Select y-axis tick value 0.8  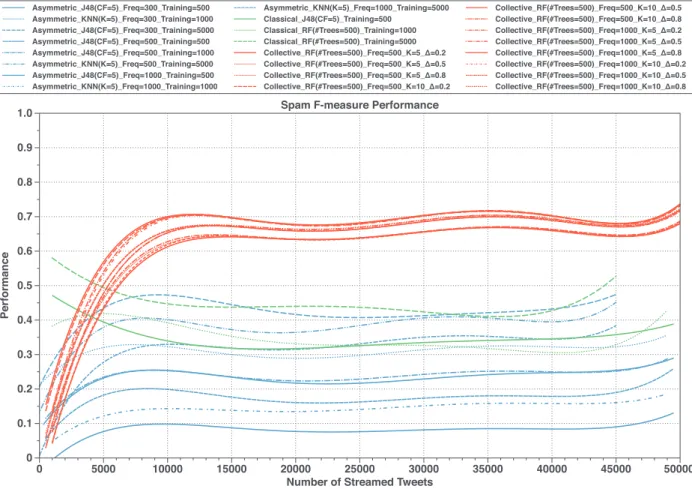click(25, 182)
